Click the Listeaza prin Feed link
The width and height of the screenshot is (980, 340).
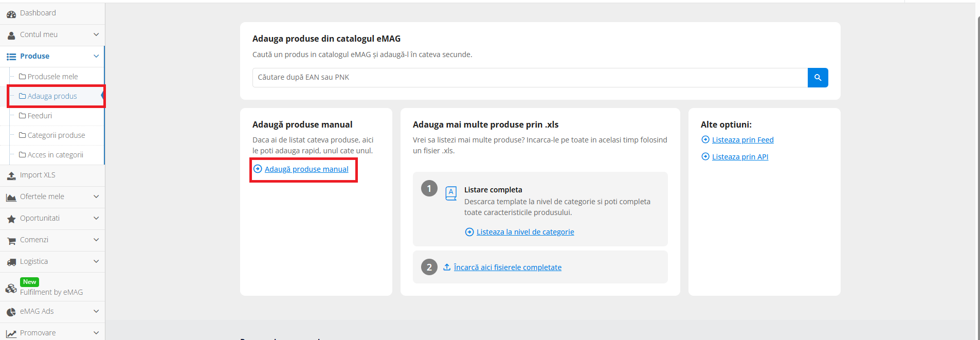click(x=742, y=140)
